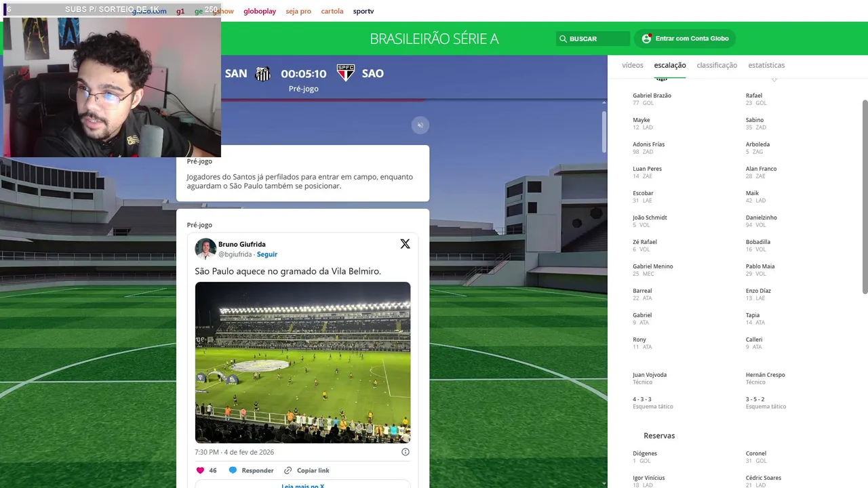This screenshot has height=488, width=868.
Task: Open seja pro link
Action: (x=298, y=12)
